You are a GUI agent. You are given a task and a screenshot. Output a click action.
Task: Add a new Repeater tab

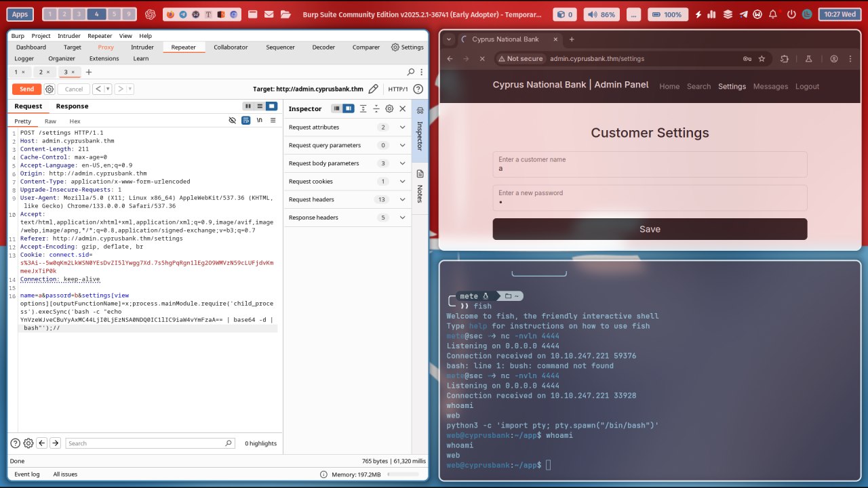pyautogui.click(x=88, y=72)
